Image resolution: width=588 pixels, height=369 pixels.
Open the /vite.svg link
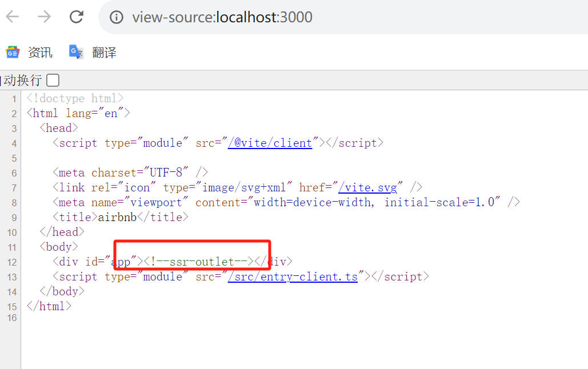(367, 187)
